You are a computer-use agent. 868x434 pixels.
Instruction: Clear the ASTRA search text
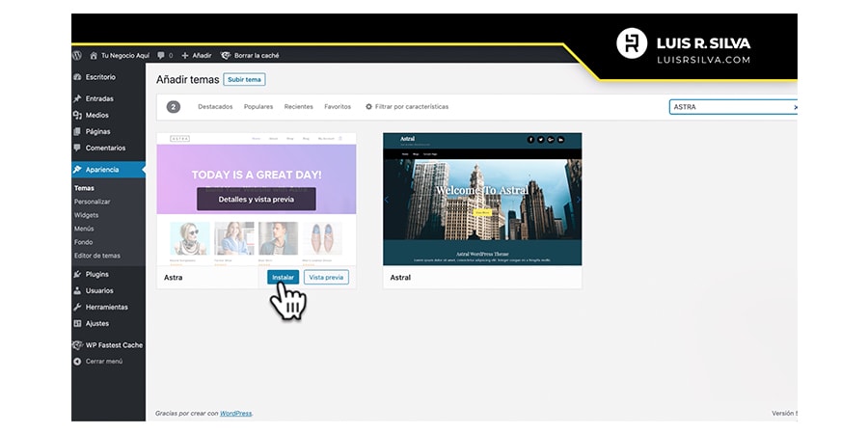click(x=796, y=107)
